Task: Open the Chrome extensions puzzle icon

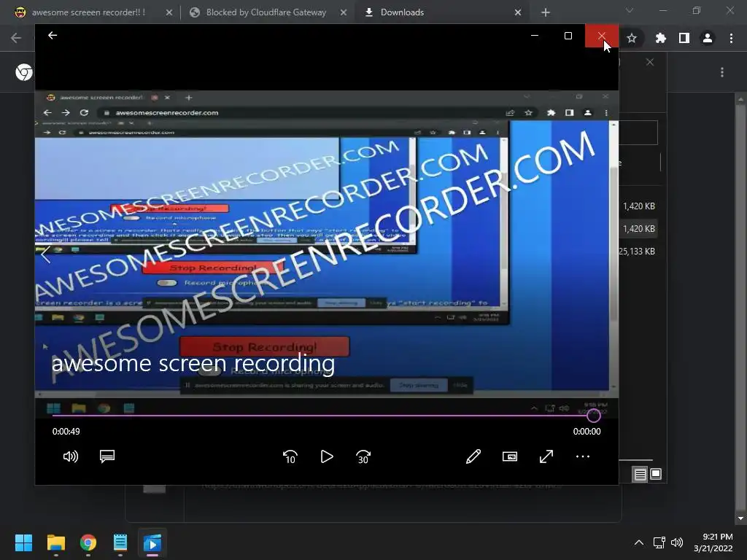Action: coord(660,38)
